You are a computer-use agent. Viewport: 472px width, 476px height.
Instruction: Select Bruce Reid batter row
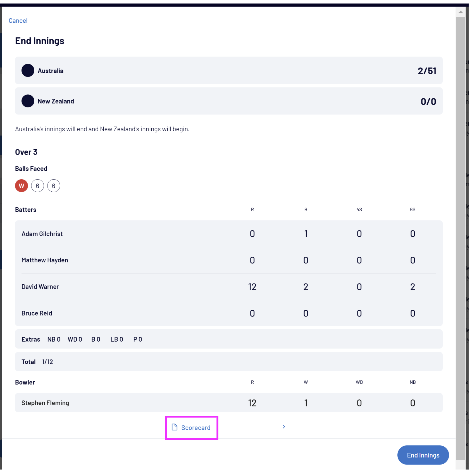pos(229,313)
